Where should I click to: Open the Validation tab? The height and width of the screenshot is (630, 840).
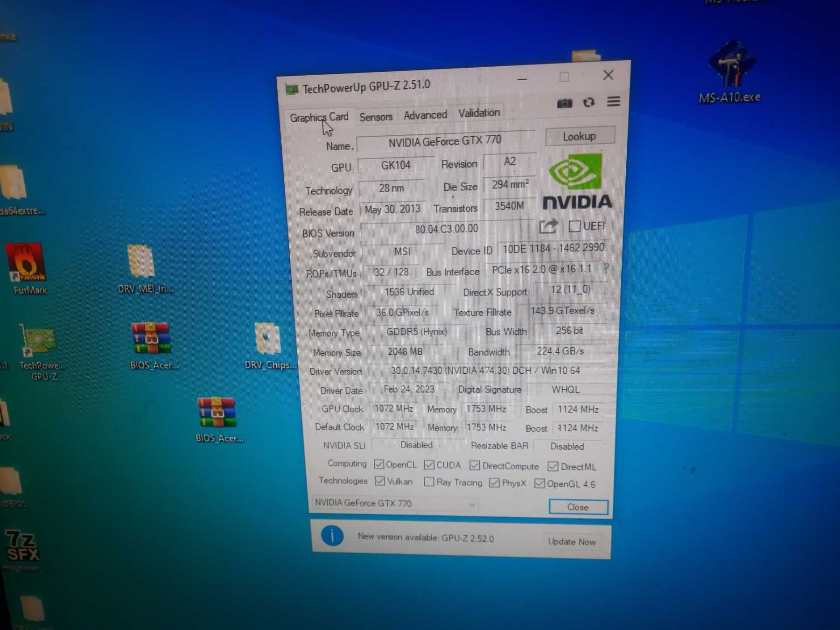click(479, 113)
